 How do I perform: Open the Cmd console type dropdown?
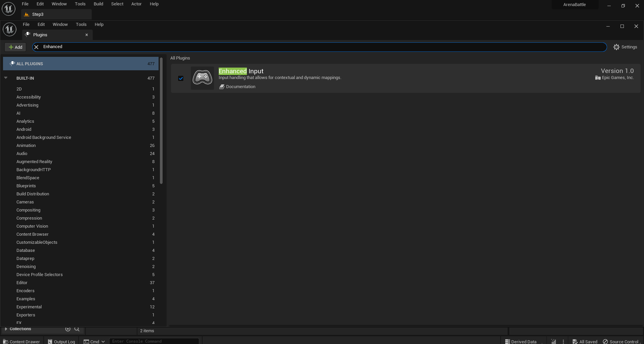pos(94,341)
